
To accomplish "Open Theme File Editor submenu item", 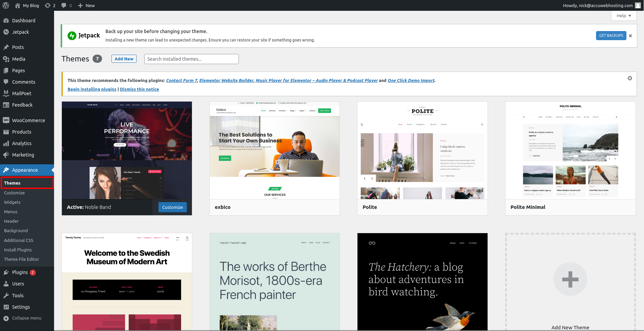I will coord(22,259).
